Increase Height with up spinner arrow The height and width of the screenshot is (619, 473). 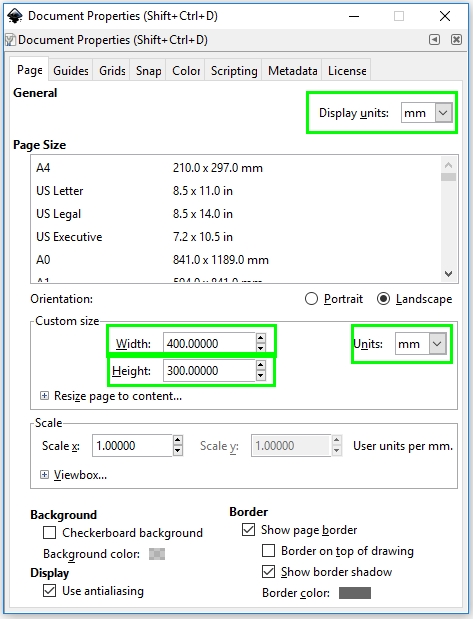click(260, 365)
